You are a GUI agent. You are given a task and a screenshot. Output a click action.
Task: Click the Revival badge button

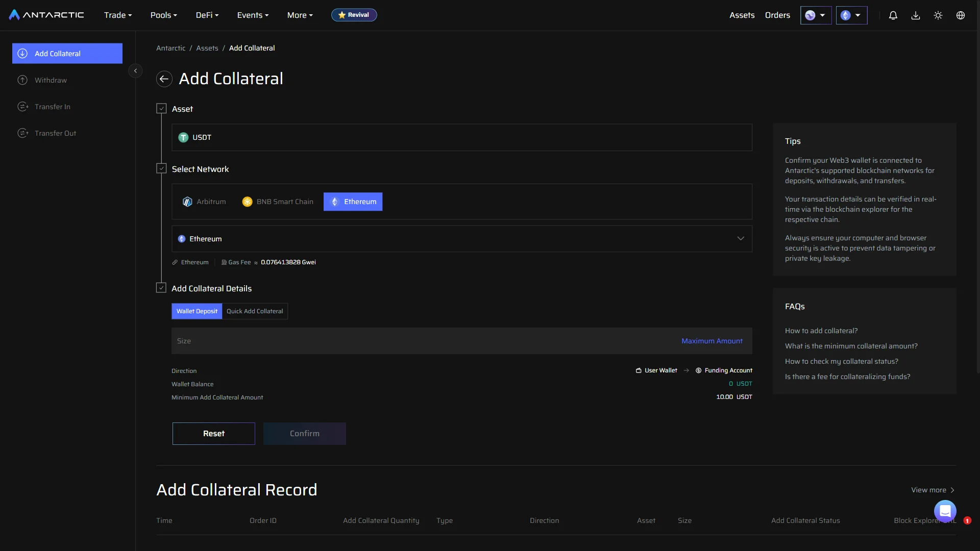(x=354, y=15)
